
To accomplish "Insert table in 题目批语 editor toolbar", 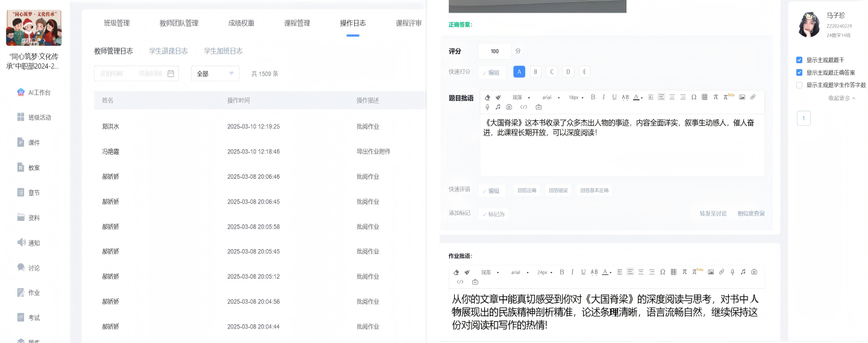I will (705, 97).
